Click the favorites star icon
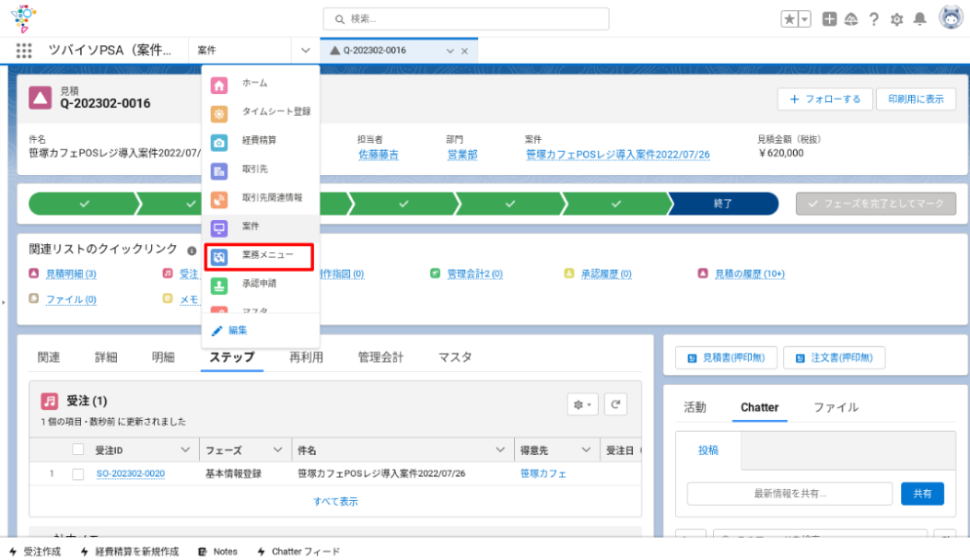Viewport: 970px width, 560px height. pyautogui.click(x=789, y=19)
